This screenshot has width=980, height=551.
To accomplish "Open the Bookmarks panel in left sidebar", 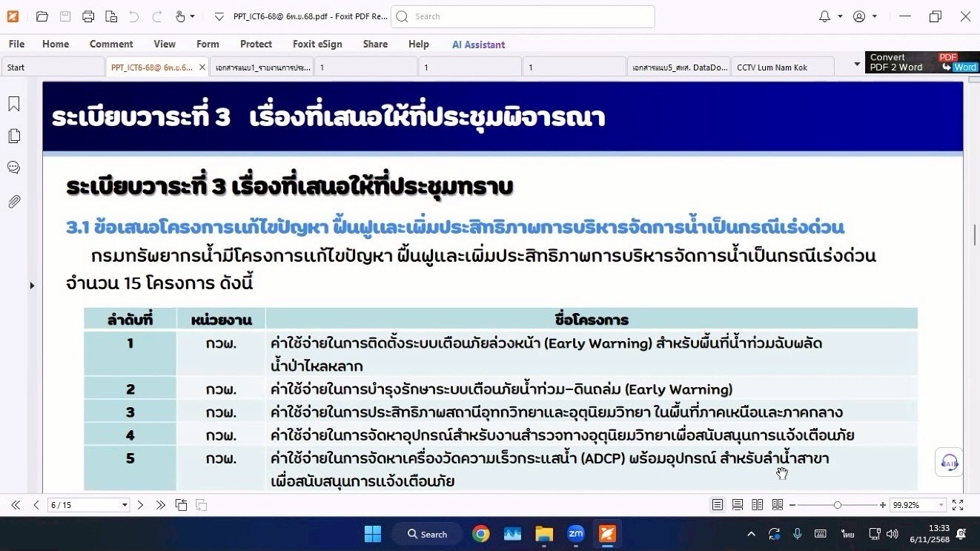I will [x=13, y=105].
